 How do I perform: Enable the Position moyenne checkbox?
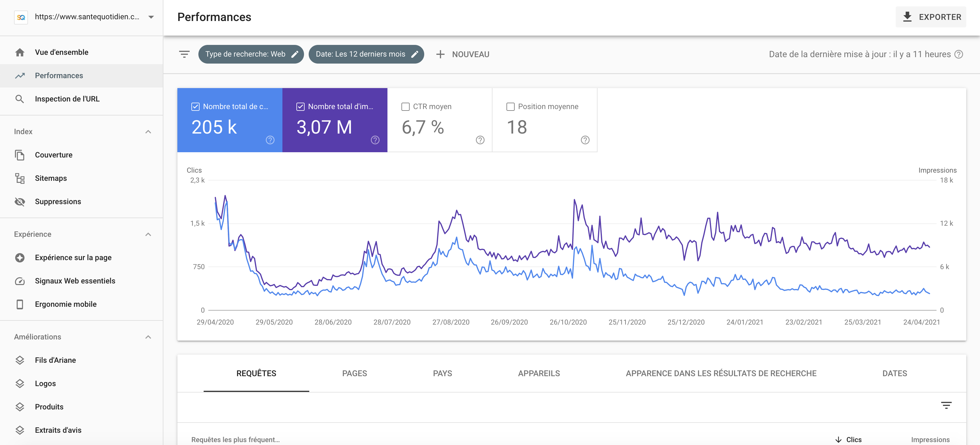511,106
